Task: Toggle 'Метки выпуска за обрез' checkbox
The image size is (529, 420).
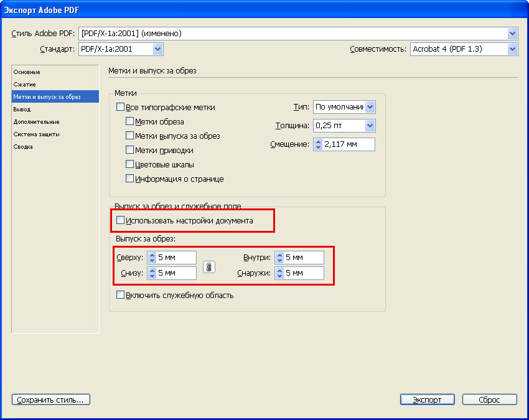Action: (129, 136)
